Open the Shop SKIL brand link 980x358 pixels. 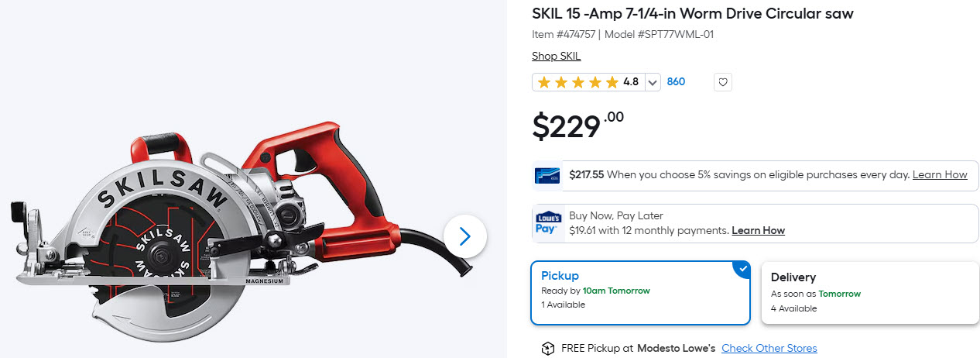point(556,56)
